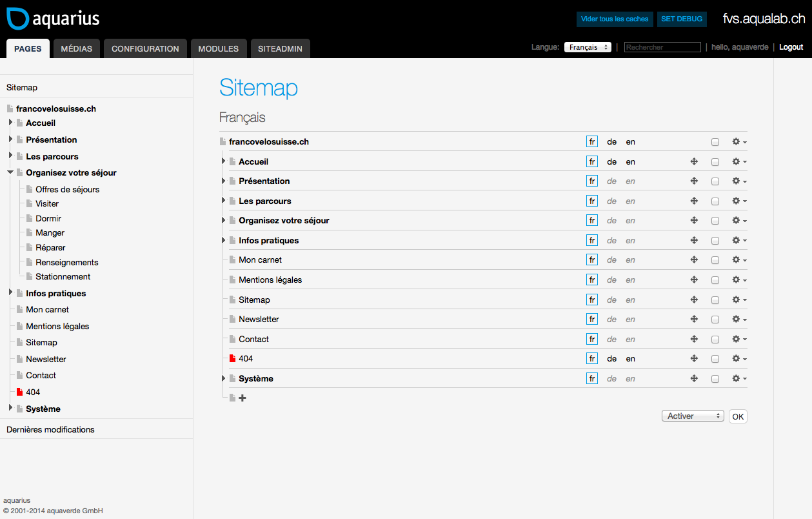Focus the Rechercher search field
This screenshot has width=812, height=519.
tap(662, 47)
